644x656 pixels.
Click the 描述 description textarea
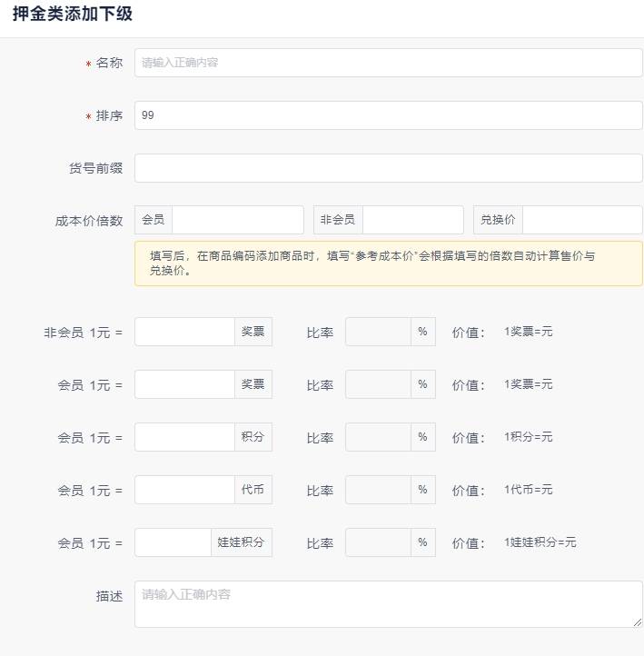388,604
